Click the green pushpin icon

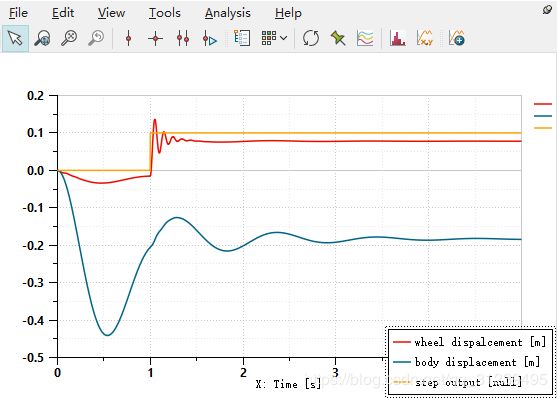coord(337,38)
